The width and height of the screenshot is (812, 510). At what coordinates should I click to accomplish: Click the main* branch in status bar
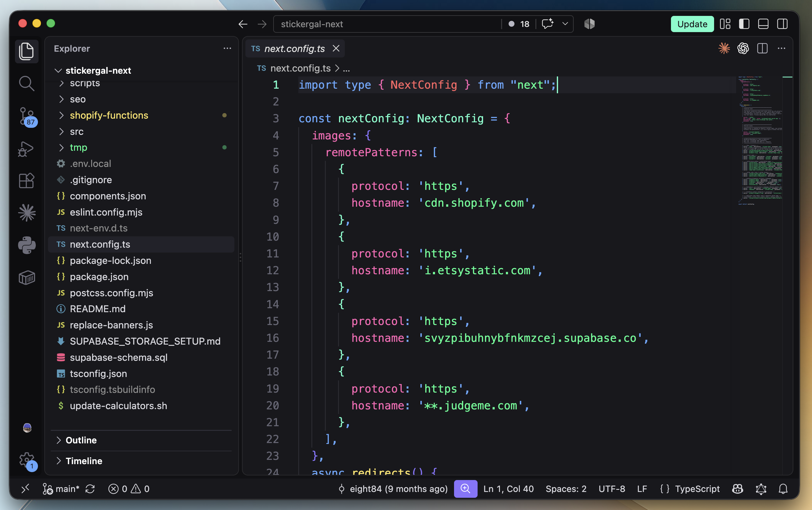click(61, 489)
